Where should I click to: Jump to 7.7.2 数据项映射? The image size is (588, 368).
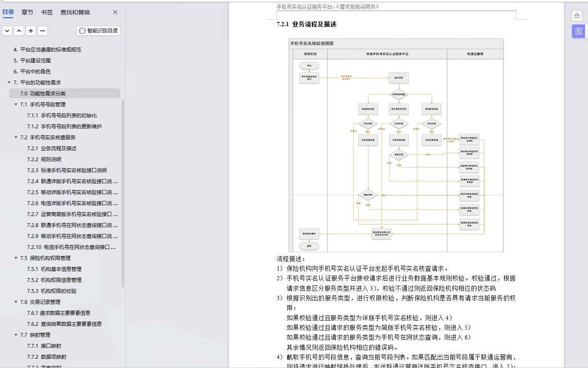pyautogui.click(x=46, y=357)
